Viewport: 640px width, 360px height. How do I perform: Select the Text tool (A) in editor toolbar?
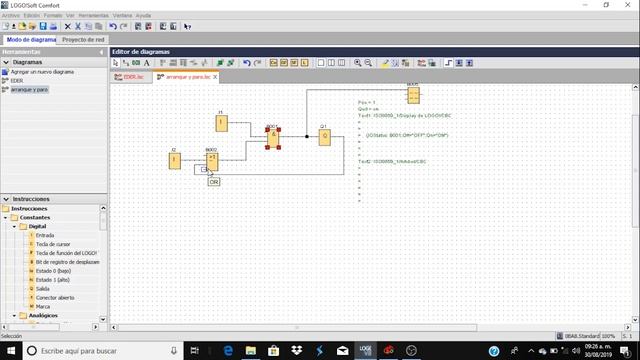click(x=147, y=63)
